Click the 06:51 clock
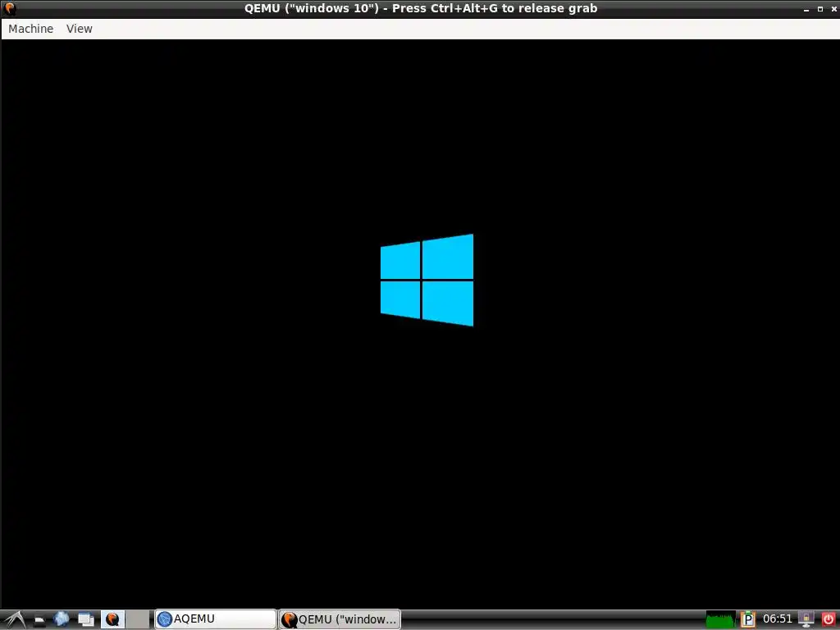 [x=778, y=619]
